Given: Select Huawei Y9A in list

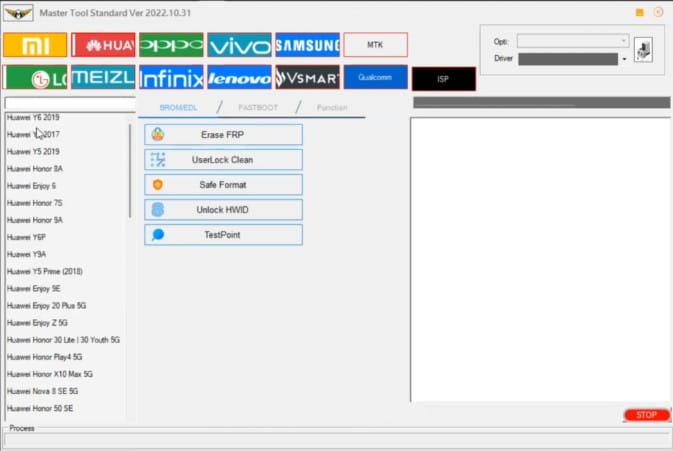Looking at the screenshot, I should (x=26, y=254).
